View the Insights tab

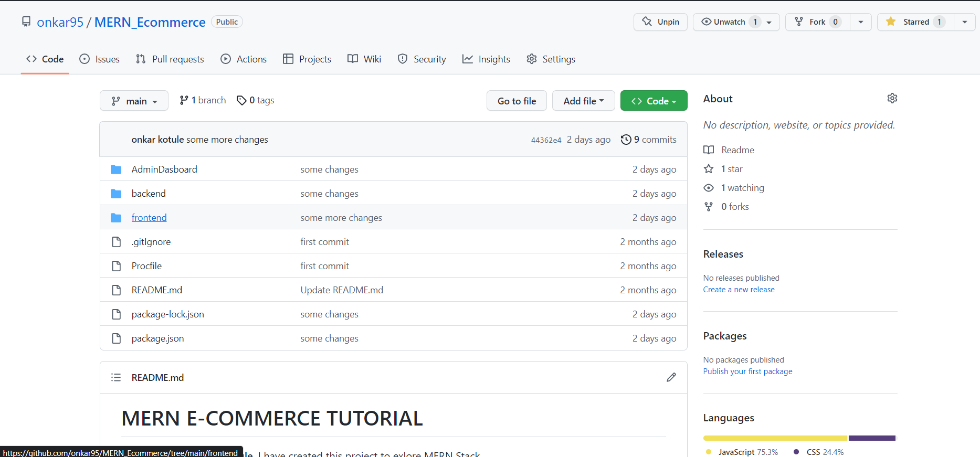[486, 59]
